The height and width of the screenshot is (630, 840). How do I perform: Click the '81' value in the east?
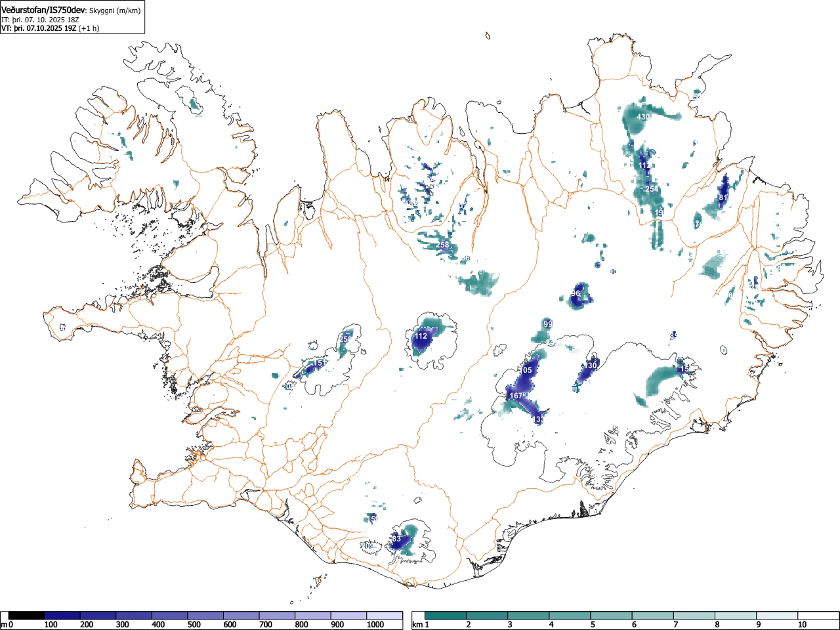click(723, 198)
